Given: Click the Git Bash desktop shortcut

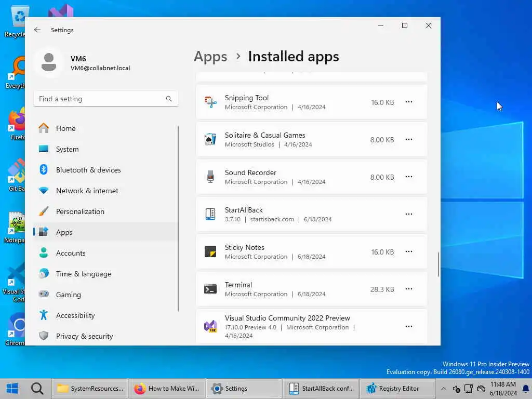Looking at the screenshot, I should (16, 171).
